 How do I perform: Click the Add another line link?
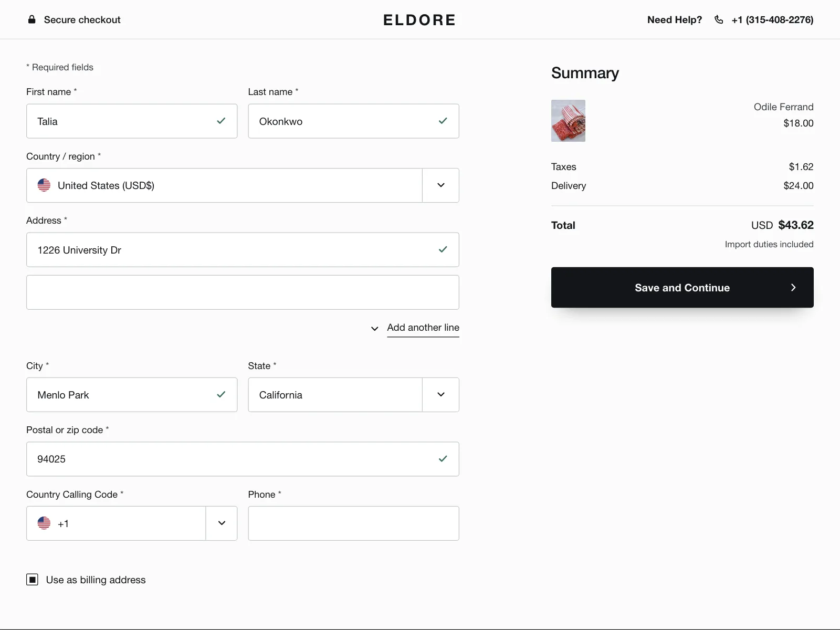tap(423, 328)
